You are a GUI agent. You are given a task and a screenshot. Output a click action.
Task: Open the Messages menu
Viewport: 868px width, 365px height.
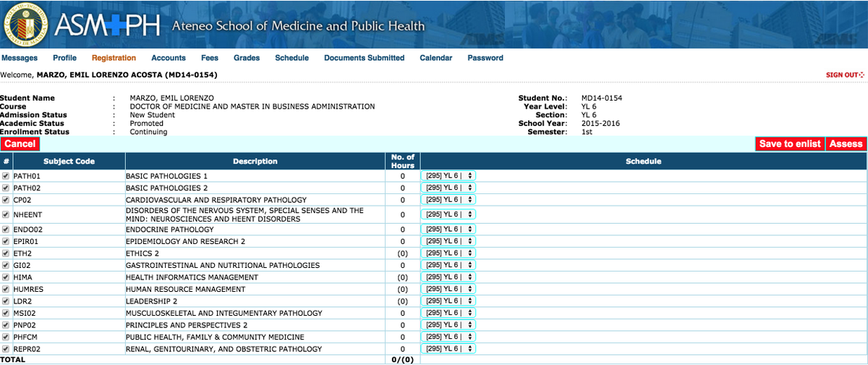click(x=20, y=58)
